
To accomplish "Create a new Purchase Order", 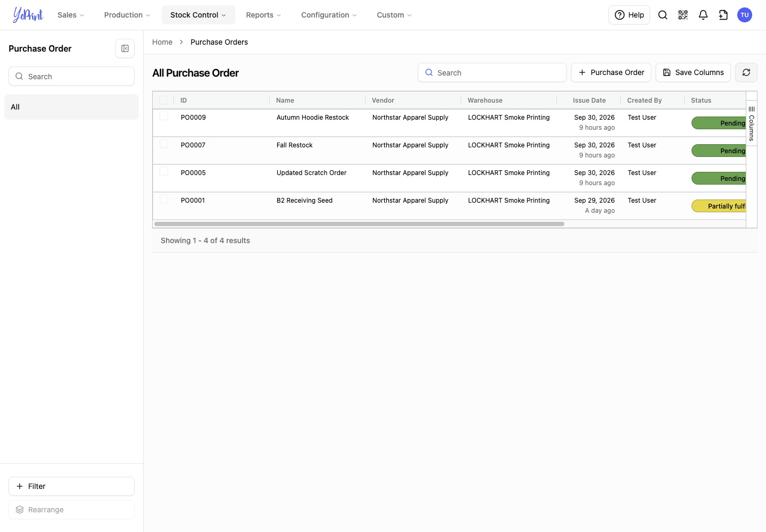I will (611, 72).
